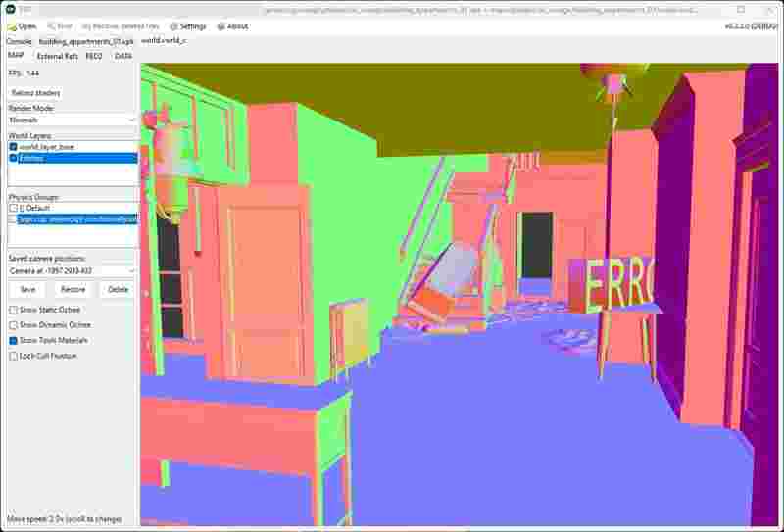The width and height of the screenshot is (784, 532).
Task: Enable Show Static Octree
Action: [x=13, y=310]
